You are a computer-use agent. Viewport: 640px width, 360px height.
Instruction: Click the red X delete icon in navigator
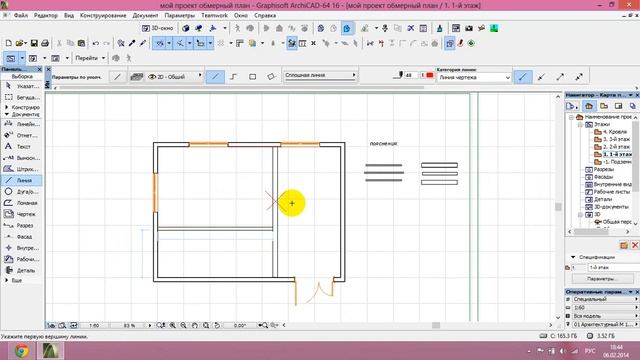coord(635,245)
